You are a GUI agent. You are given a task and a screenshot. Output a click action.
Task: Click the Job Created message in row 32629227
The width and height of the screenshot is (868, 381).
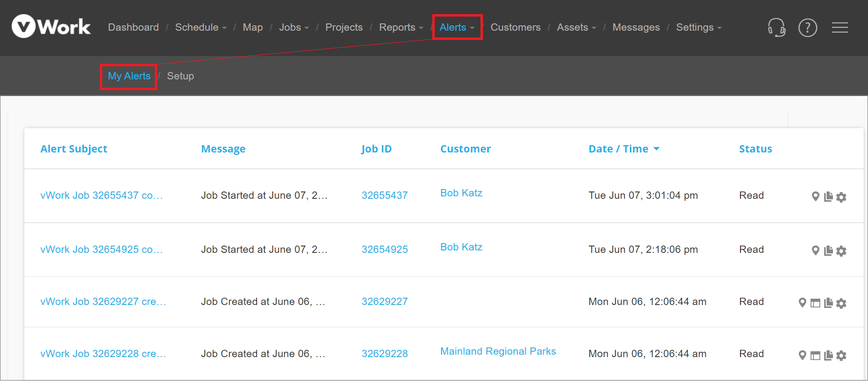[263, 302]
